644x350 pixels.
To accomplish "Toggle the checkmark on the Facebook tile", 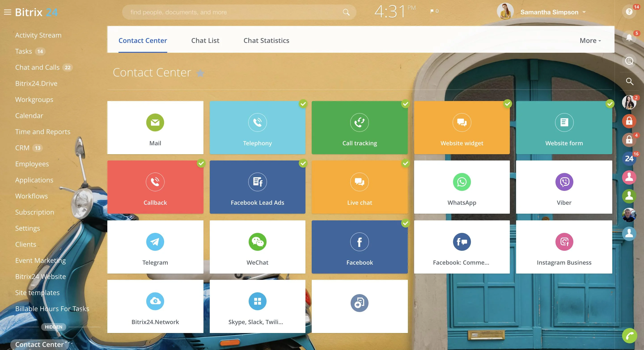I will pyautogui.click(x=405, y=223).
